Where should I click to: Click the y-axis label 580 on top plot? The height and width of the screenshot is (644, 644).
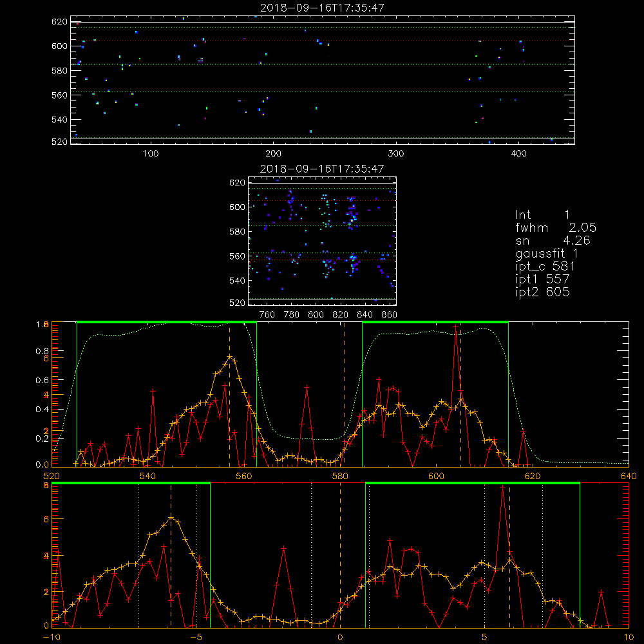click(x=59, y=71)
